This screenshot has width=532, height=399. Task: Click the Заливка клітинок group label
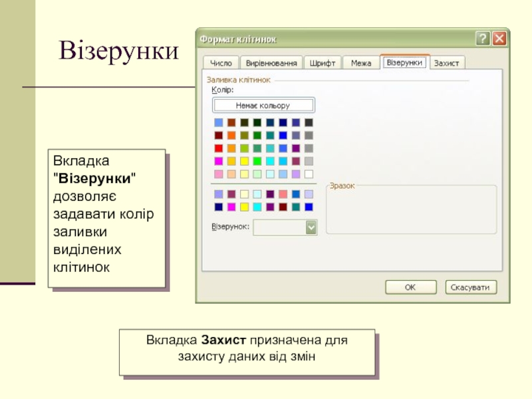tap(239, 80)
